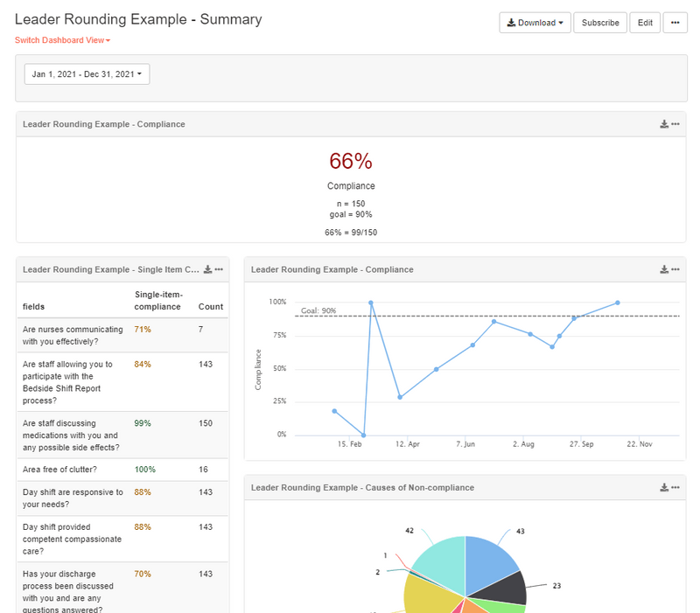Open more options on top Compliance panel
This screenshot has width=700, height=613.
tap(675, 124)
